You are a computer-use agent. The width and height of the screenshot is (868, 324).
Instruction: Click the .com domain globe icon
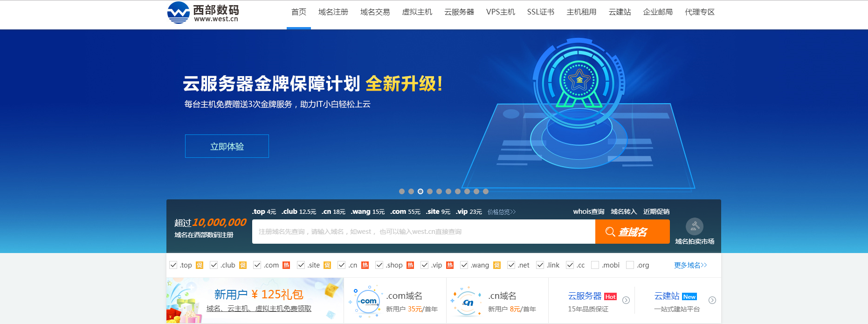tap(368, 302)
